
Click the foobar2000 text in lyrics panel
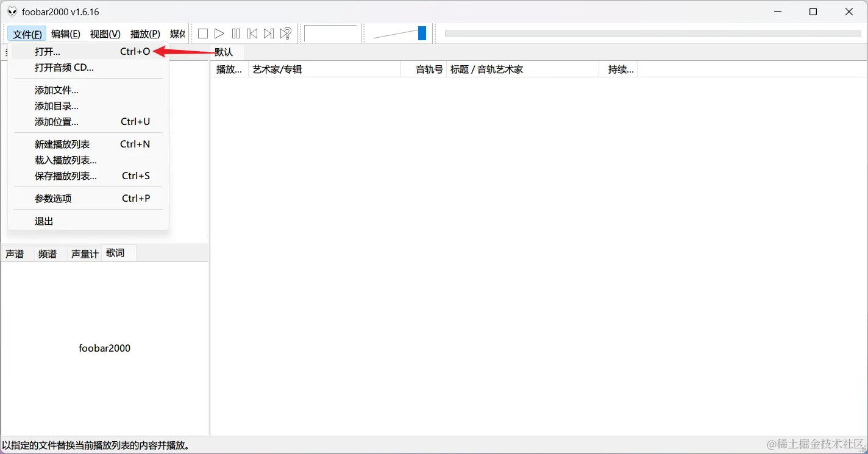click(x=105, y=349)
